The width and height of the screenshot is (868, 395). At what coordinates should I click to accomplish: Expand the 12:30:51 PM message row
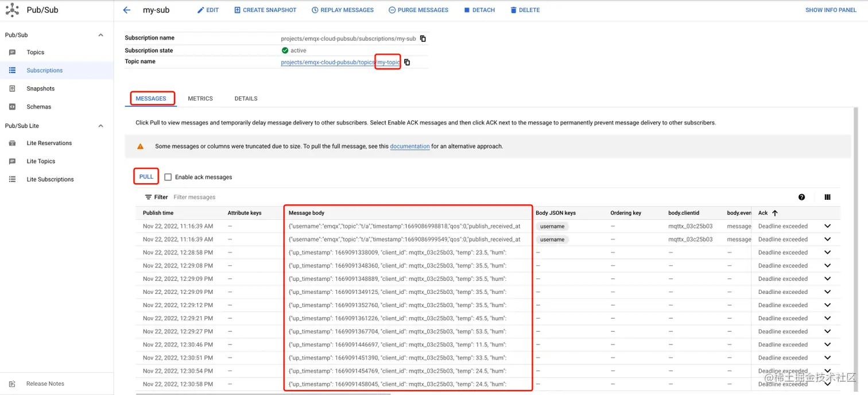pos(827,358)
